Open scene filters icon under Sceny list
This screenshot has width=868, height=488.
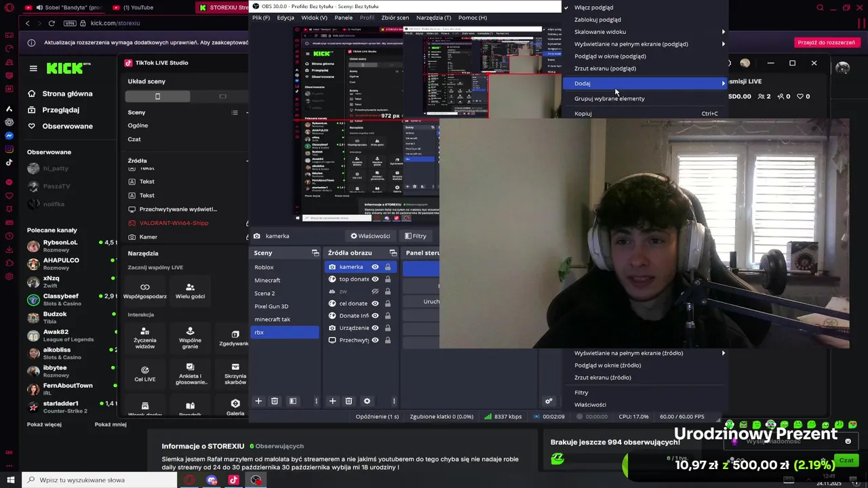(293, 401)
